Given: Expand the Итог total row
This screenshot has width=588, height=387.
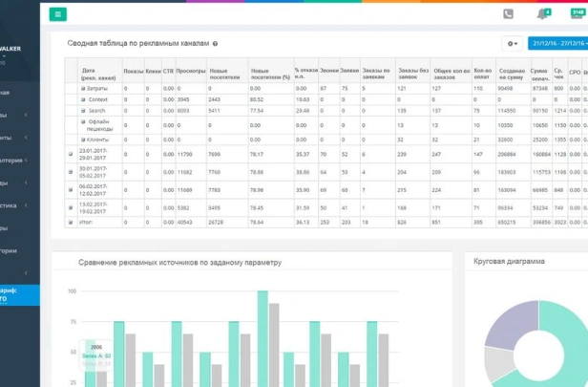Looking at the screenshot, I should pos(71,222).
